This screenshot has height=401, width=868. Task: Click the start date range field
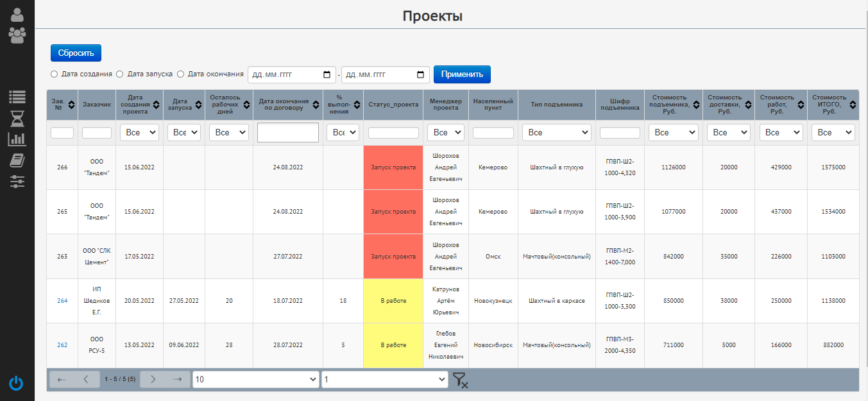point(292,74)
